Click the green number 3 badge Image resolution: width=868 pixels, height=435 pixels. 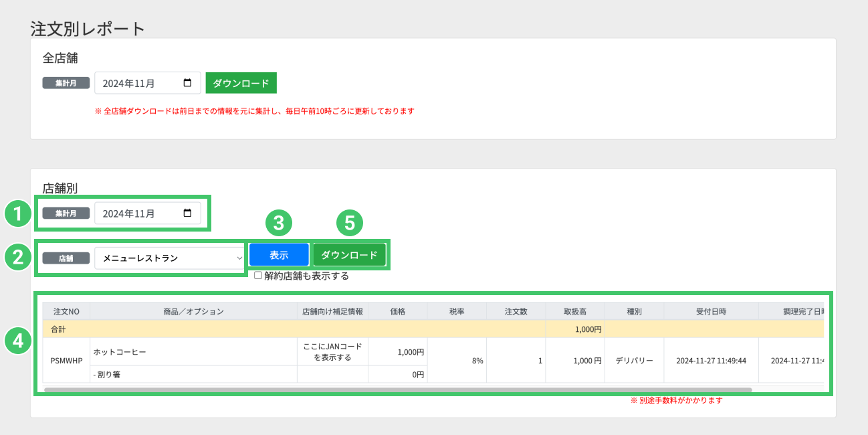[x=278, y=223]
